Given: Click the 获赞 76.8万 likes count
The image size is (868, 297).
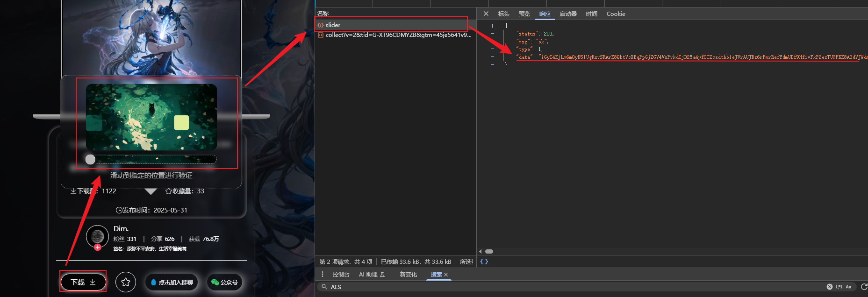Looking at the screenshot, I should pyautogui.click(x=204, y=239).
